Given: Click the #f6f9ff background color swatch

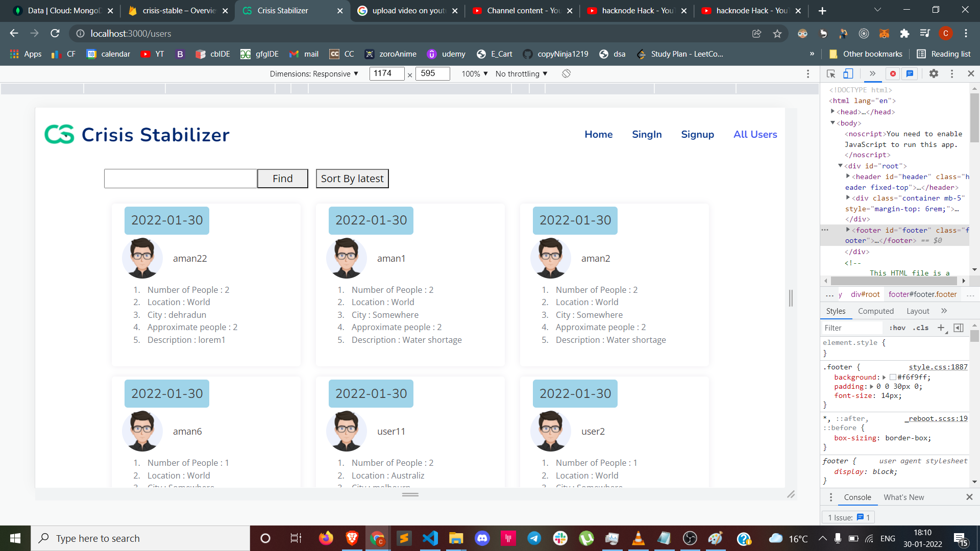Looking at the screenshot, I should [893, 378].
